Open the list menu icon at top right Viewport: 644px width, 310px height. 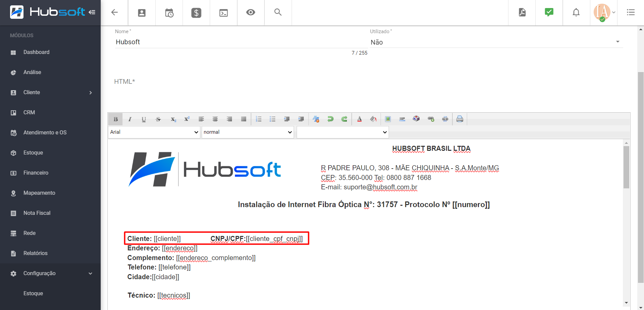[631, 12]
